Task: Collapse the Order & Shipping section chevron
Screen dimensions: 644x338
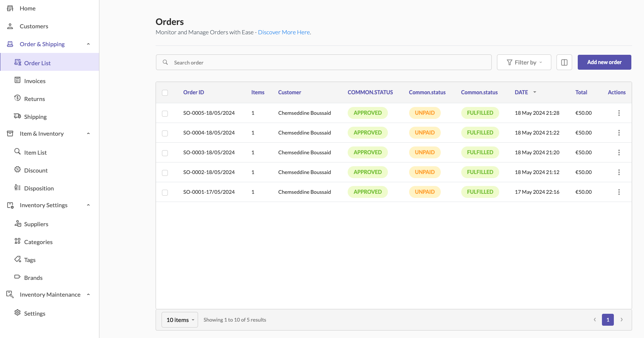Action: (88, 44)
